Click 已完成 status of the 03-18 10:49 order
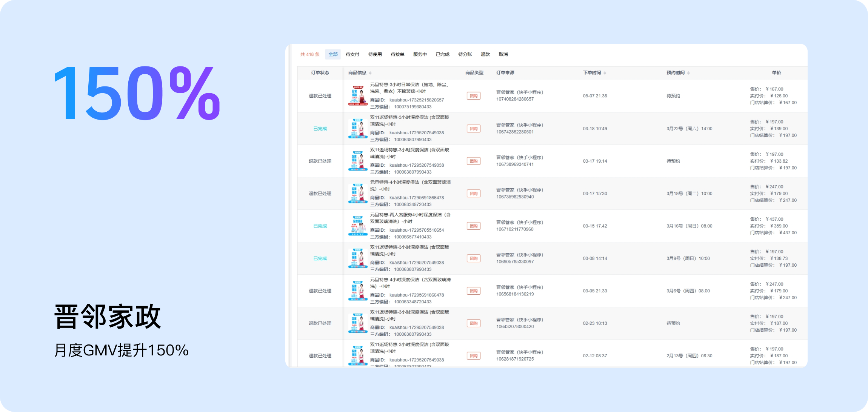 tap(320, 129)
